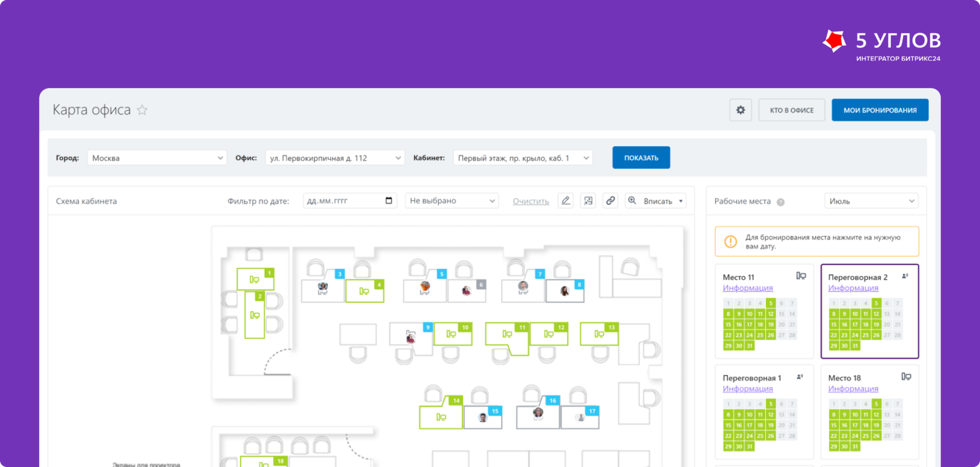Click the Переговорная 1 card title
The width and height of the screenshot is (980, 467).
[752, 378]
